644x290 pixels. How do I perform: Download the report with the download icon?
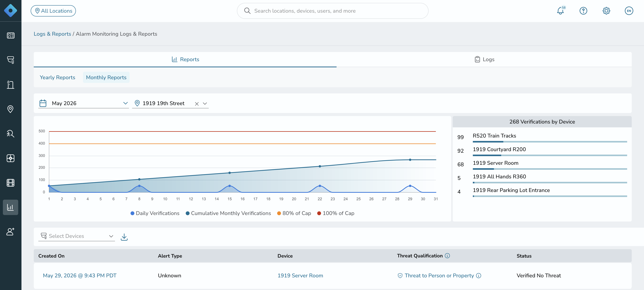[124, 237]
